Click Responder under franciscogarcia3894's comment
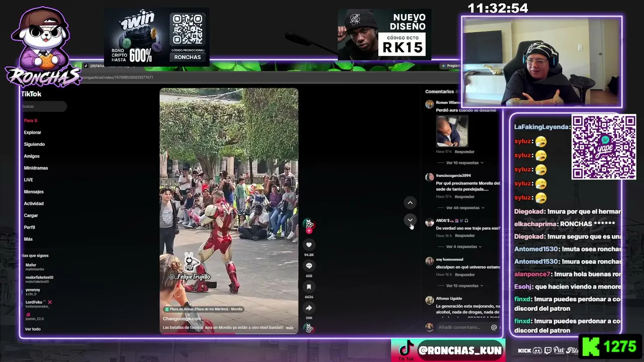This screenshot has height=362, width=644. point(464,197)
